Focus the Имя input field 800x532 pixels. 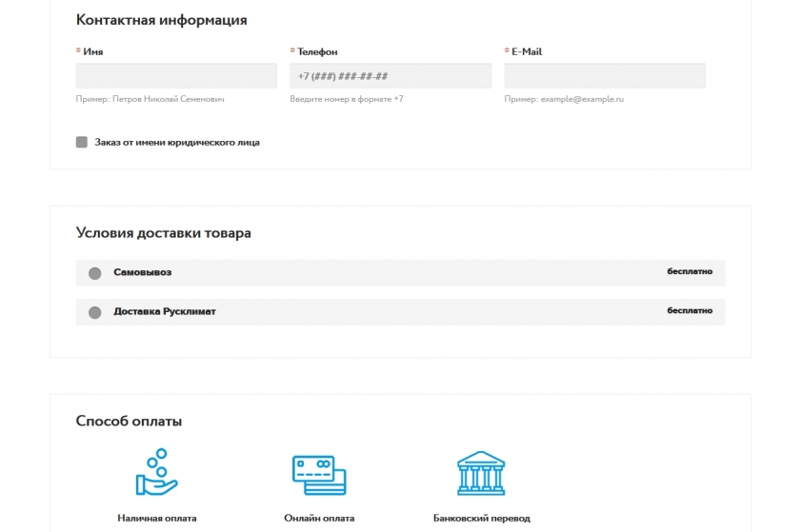(176, 75)
